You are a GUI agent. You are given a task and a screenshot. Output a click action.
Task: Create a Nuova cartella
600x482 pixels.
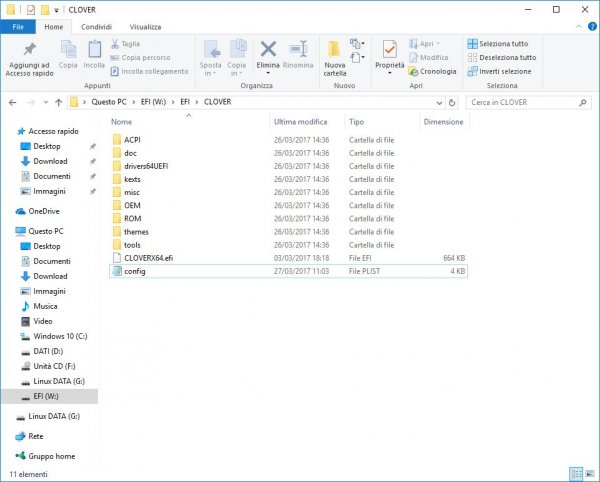[x=334, y=58]
